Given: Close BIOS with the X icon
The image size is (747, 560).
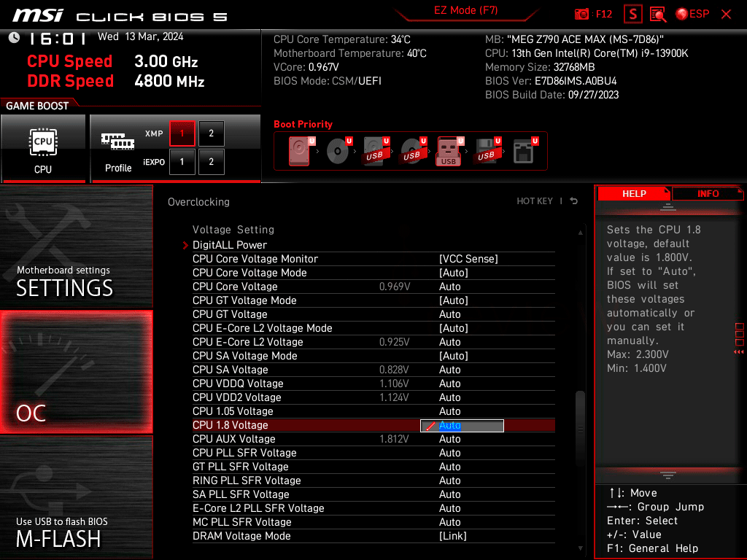Looking at the screenshot, I should click(x=726, y=15).
